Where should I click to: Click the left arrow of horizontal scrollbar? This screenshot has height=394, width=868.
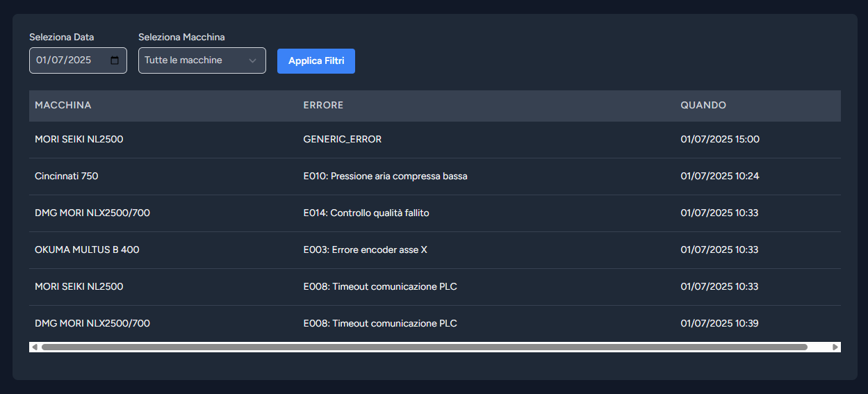[x=34, y=347]
